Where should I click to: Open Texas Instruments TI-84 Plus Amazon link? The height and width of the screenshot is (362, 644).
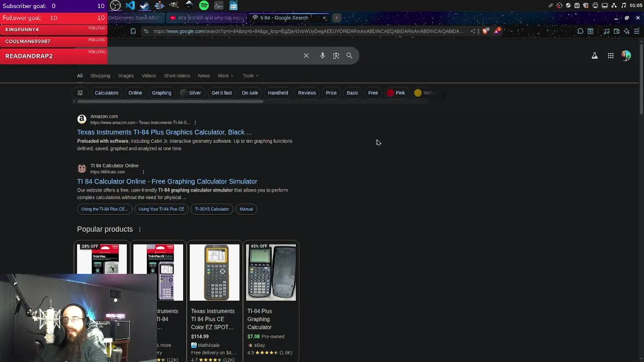pos(165,132)
